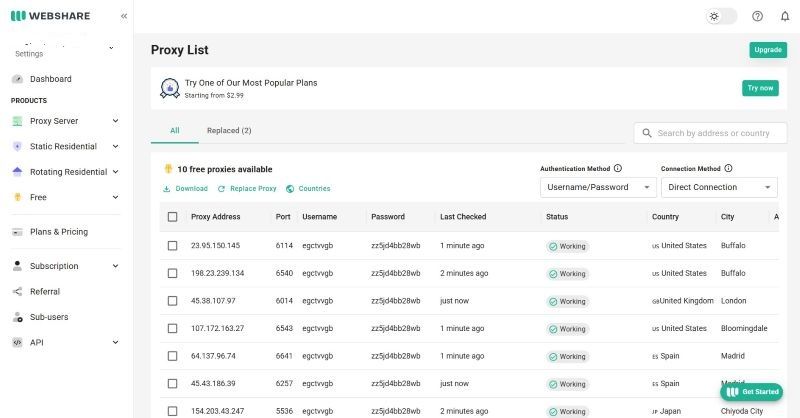
Task: Click the free proxies gift icon
Action: pos(168,169)
